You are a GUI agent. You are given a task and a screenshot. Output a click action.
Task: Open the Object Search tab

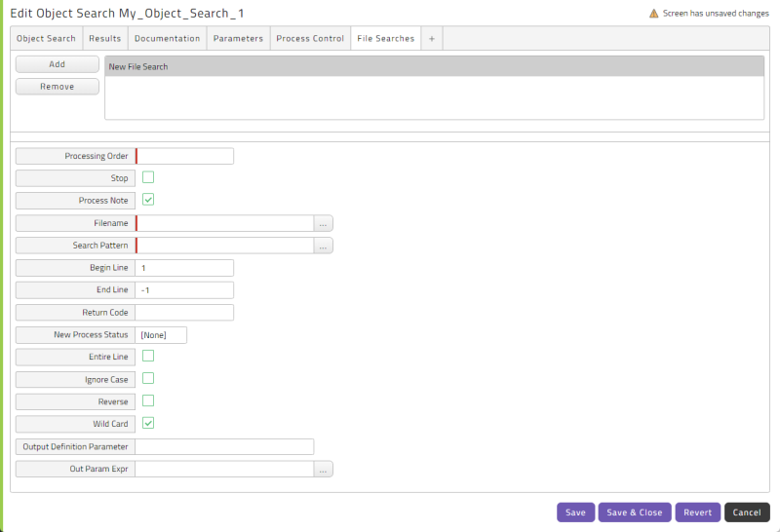coord(46,38)
